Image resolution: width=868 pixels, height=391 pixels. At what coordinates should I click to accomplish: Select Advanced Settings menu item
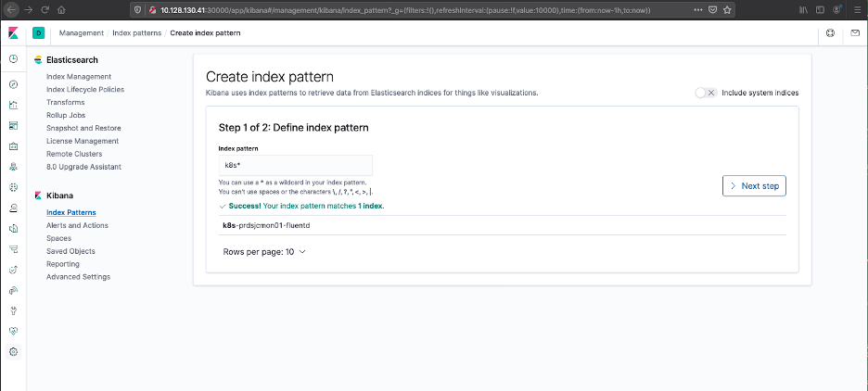[x=78, y=277]
